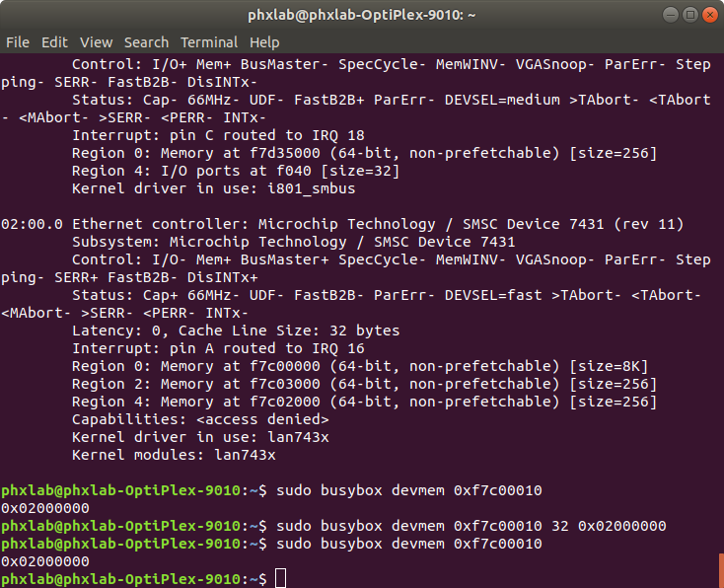Click the 'Capabilities: <access denied>' line

[199, 419]
